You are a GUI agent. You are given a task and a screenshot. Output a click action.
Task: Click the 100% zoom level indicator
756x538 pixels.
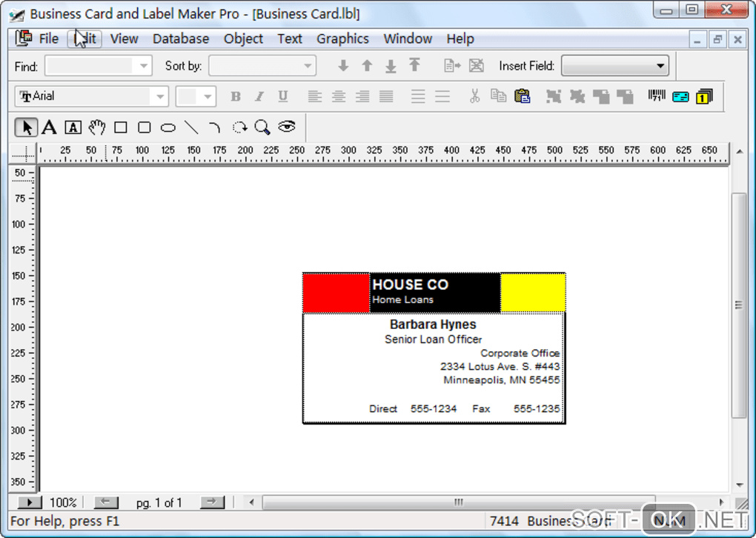point(63,503)
